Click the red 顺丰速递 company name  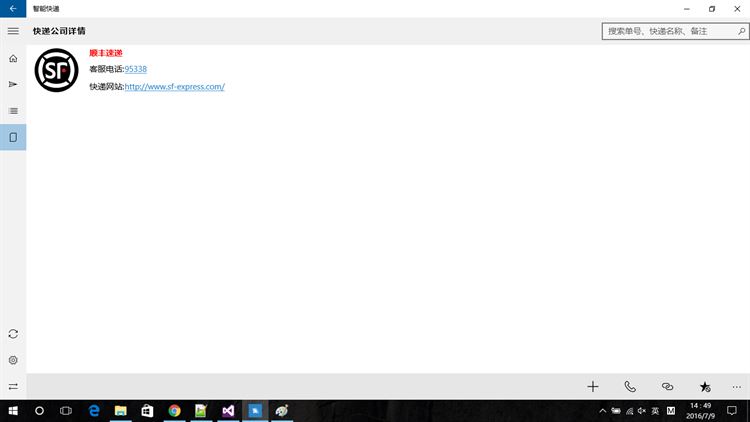point(106,53)
